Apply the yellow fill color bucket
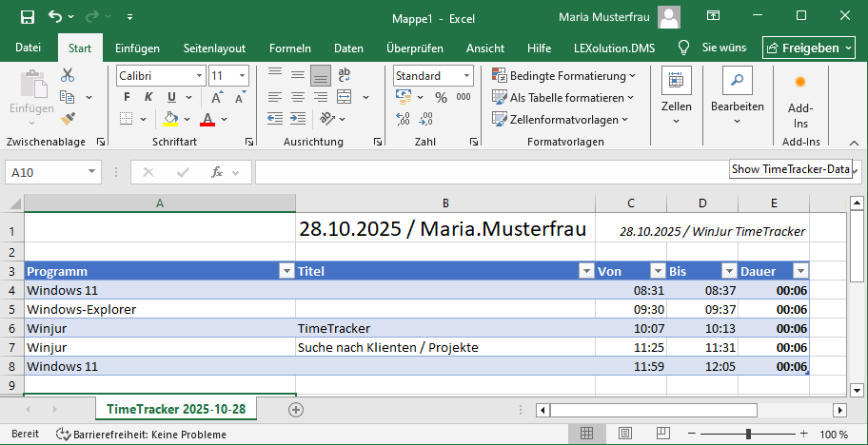 pyautogui.click(x=170, y=118)
